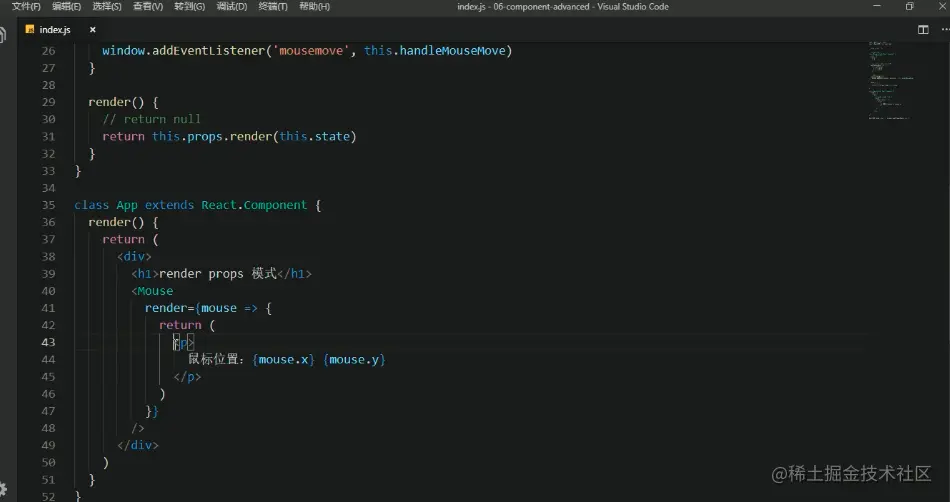This screenshot has width=950, height=502.
Task: Minimize the VS Code window
Action: click(877, 7)
